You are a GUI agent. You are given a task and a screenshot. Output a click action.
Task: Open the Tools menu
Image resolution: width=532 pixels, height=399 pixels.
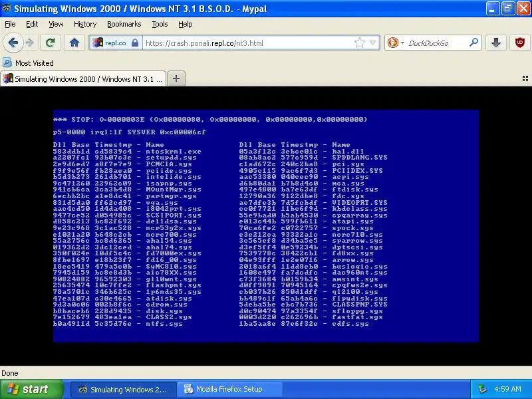[160, 24]
